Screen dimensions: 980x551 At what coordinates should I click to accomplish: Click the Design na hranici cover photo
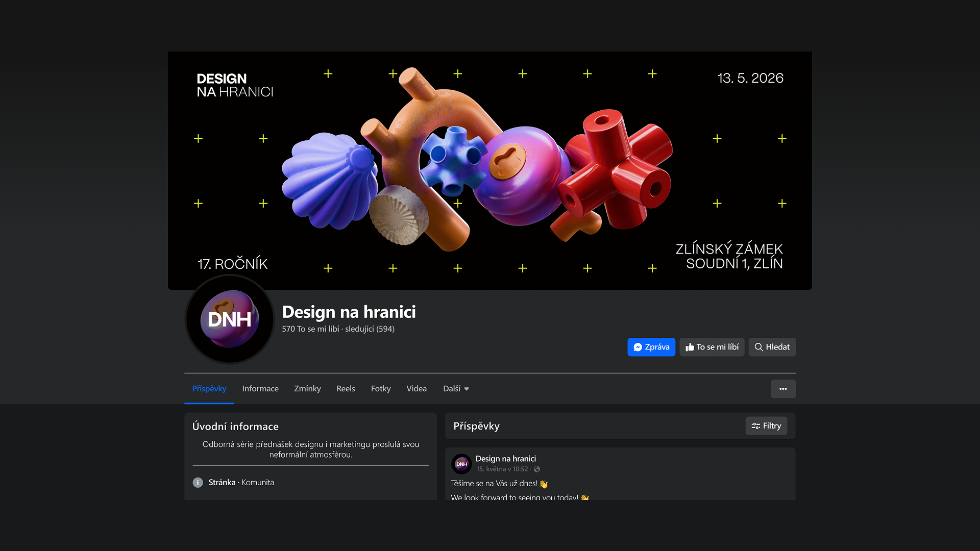(x=490, y=170)
